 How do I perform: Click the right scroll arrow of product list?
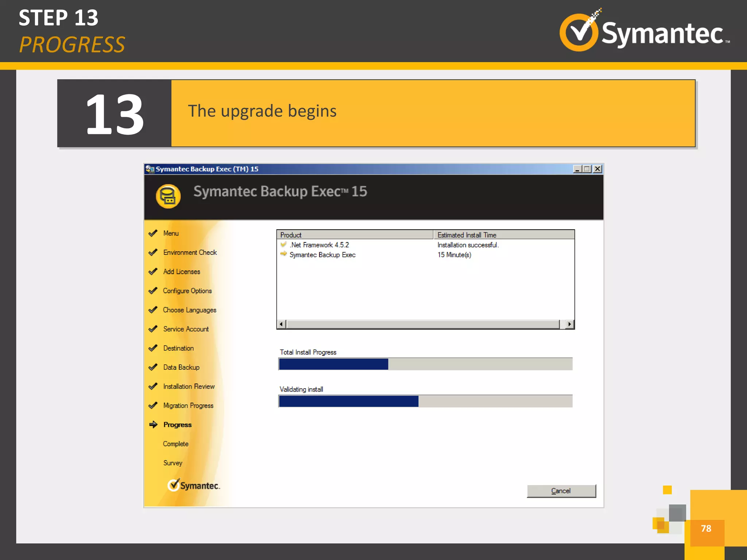pos(570,324)
